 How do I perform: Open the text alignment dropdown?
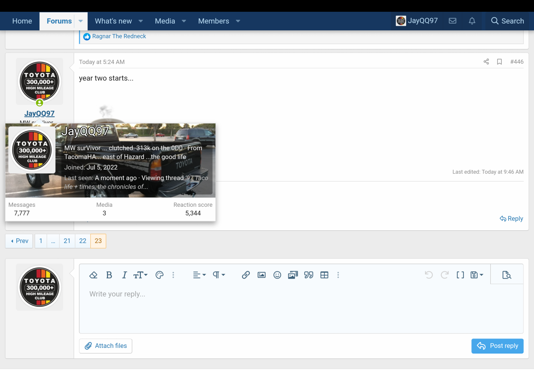click(x=199, y=275)
